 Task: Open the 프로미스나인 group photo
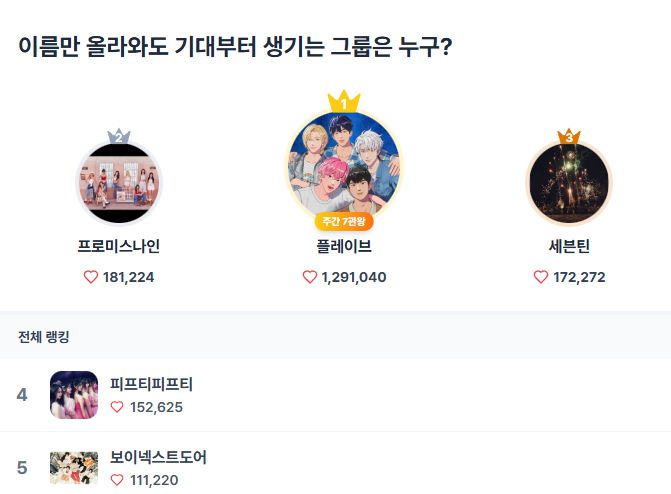tap(119, 184)
